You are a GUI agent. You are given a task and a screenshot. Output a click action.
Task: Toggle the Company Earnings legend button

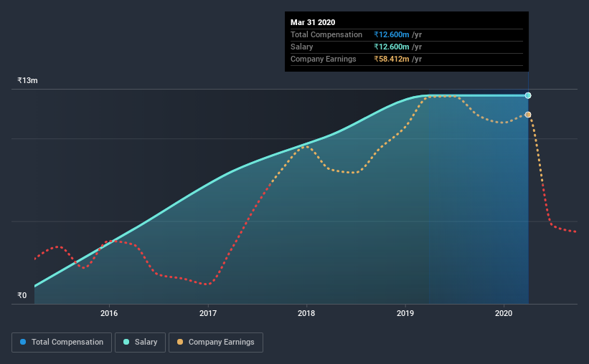[x=216, y=343]
